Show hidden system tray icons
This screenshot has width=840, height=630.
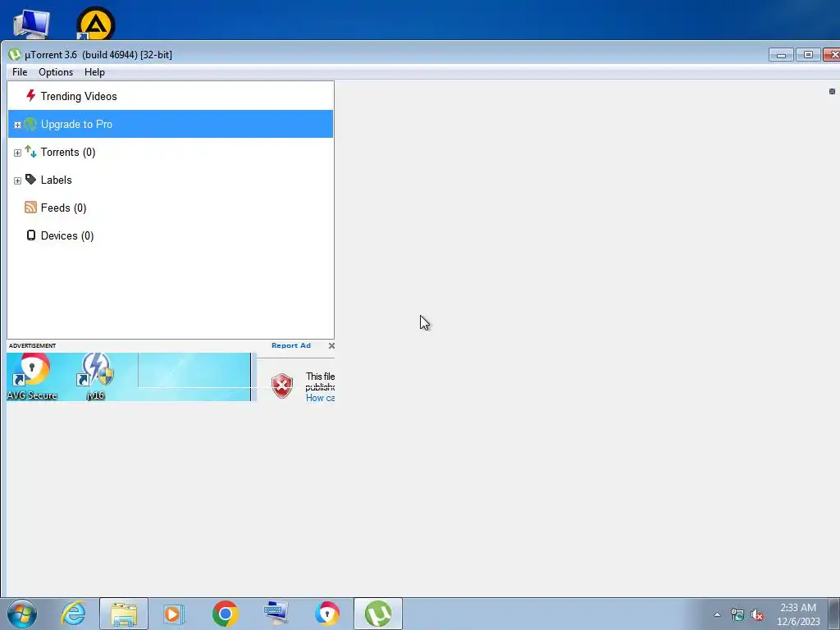pos(717,614)
